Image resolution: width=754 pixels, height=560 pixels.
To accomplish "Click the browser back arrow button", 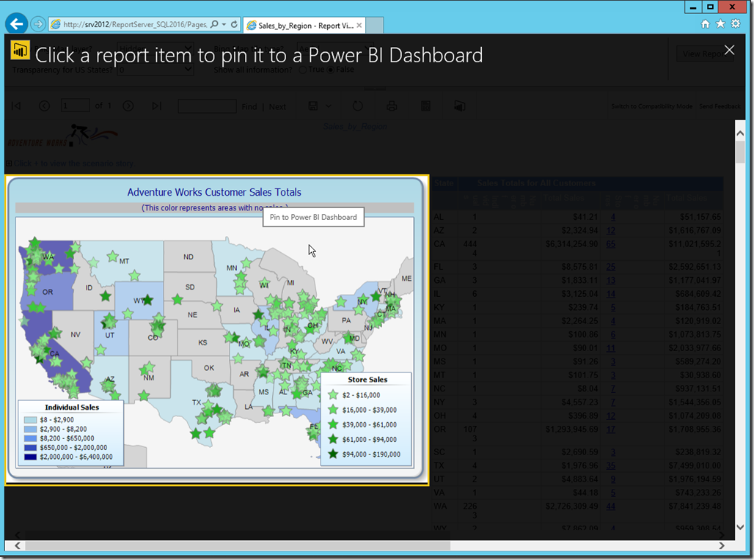I will (x=16, y=23).
